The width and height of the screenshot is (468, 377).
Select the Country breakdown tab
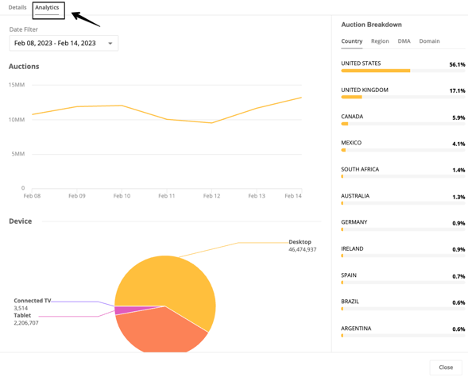pyautogui.click(x=352, y=41)
